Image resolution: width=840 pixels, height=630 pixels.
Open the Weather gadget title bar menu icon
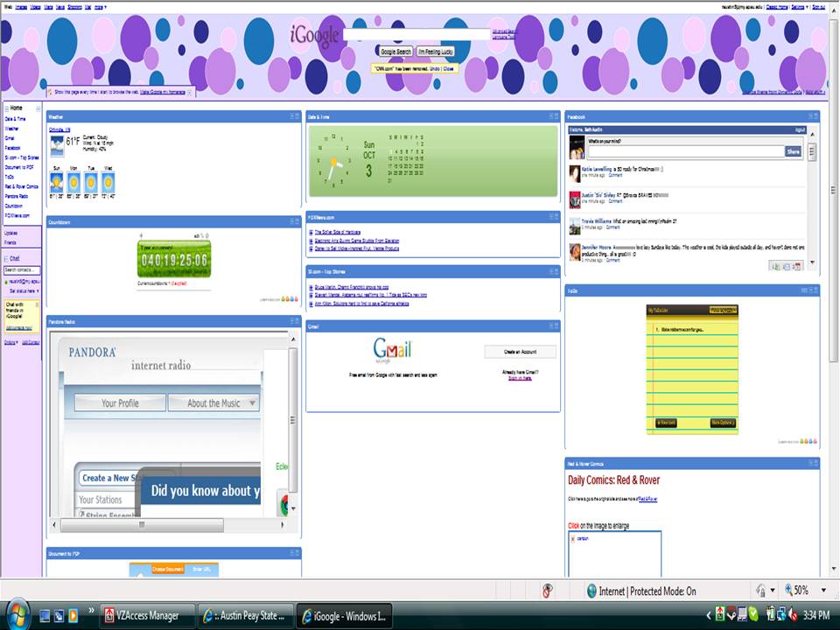point(292,116)
